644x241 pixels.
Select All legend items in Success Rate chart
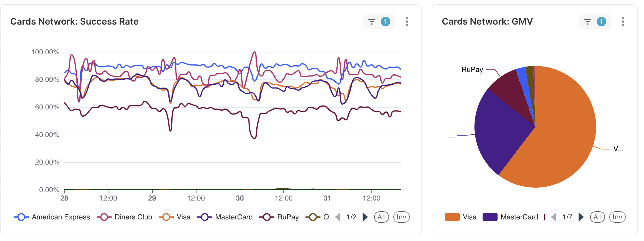pyautogui.click(x=382, y=217)
